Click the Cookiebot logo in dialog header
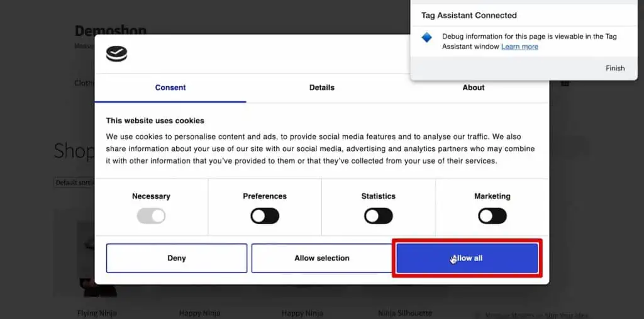Screen dimensions: 644x319 pyautogui.click(x=116, y=54)
